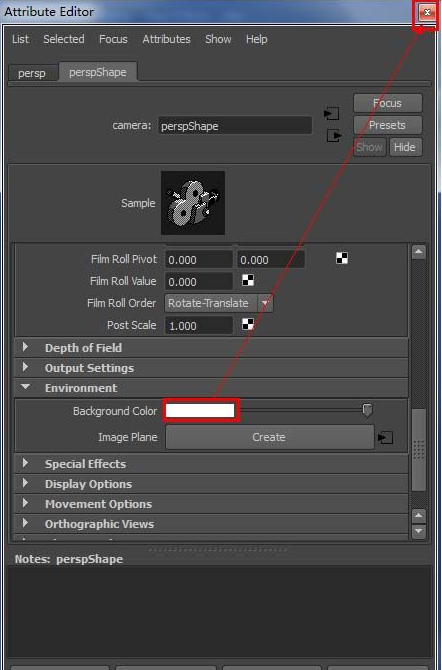Open the Focus menu in menu bar
Image resolution: width=442 pixels, height=670 pixels.
(113, 39)
